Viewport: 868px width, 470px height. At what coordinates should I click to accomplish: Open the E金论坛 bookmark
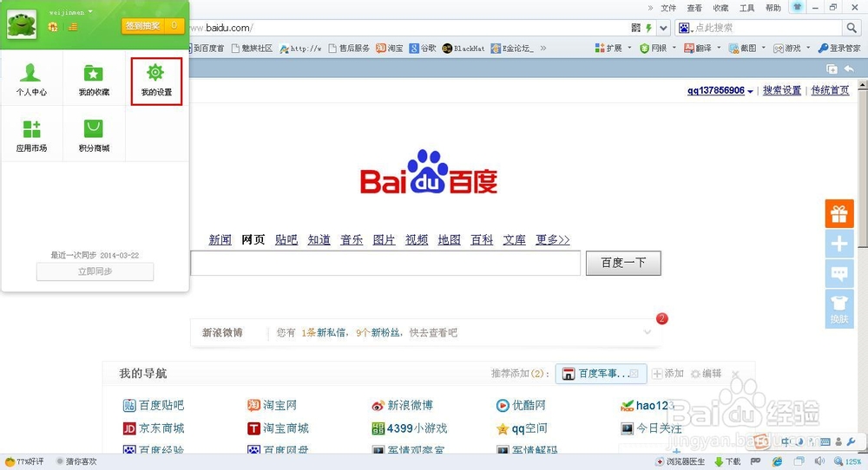point(512,49)
